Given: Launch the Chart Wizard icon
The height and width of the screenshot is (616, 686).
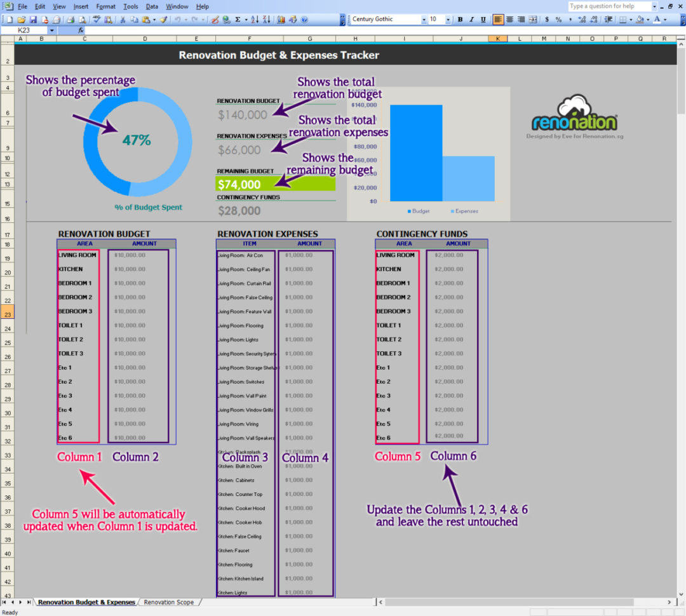Looking at the screenshot, I should (x=281, y=18).
